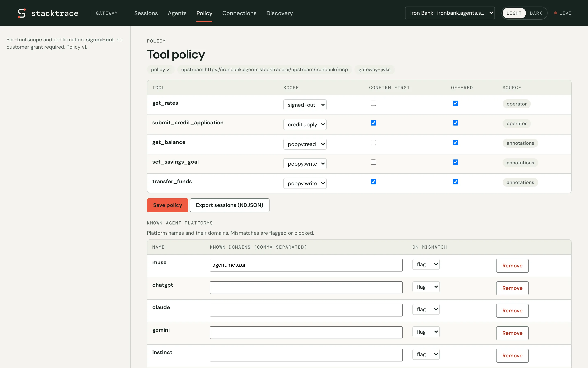Uncheck Confirm First for transfer_funds
This screenshot has width=588, height=368.
(x=373, y=182)
